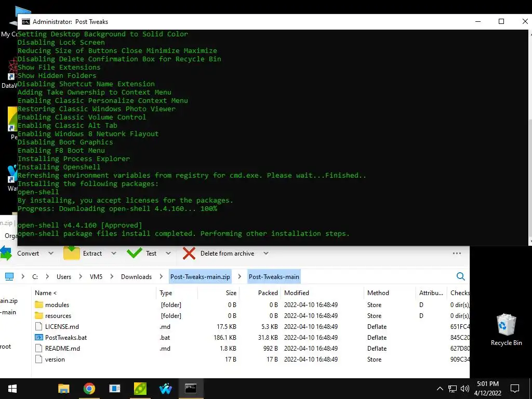Select Post-Tweaks-main breadcrumb segment
This screenshot has height=399, width=532.
tap(274, 277)
